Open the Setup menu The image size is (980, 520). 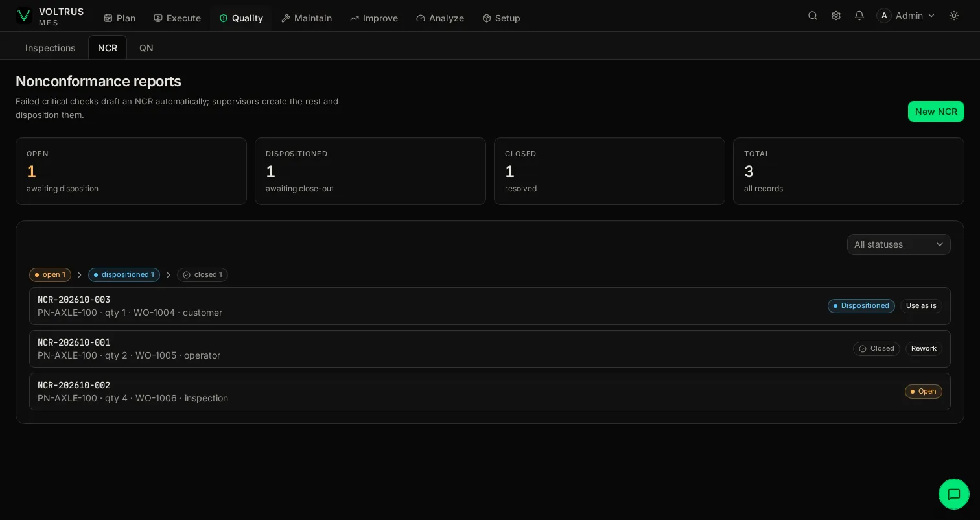502,18
